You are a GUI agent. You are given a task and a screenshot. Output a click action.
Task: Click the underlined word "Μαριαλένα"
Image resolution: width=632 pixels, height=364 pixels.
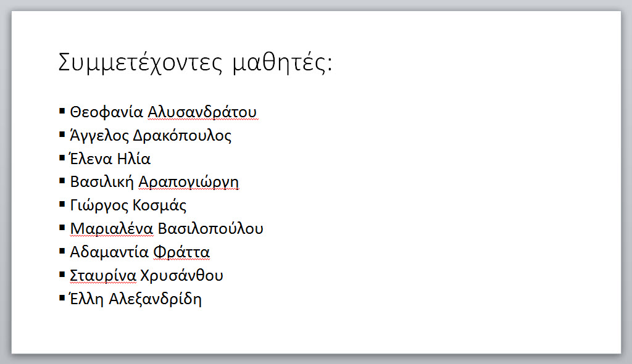click(x=112, y=228)
